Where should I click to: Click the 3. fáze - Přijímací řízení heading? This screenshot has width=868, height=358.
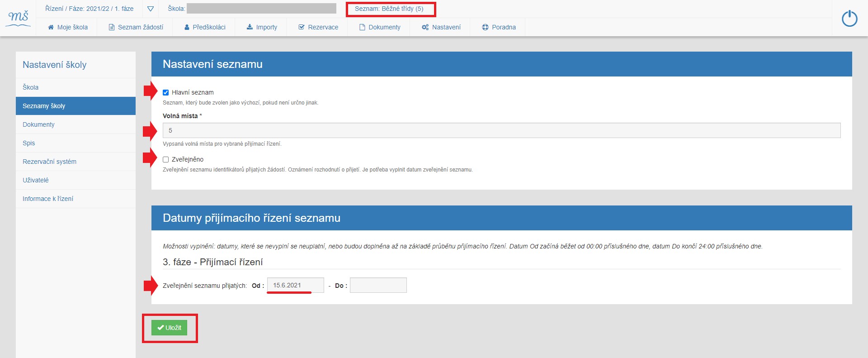tap(212, 262)
